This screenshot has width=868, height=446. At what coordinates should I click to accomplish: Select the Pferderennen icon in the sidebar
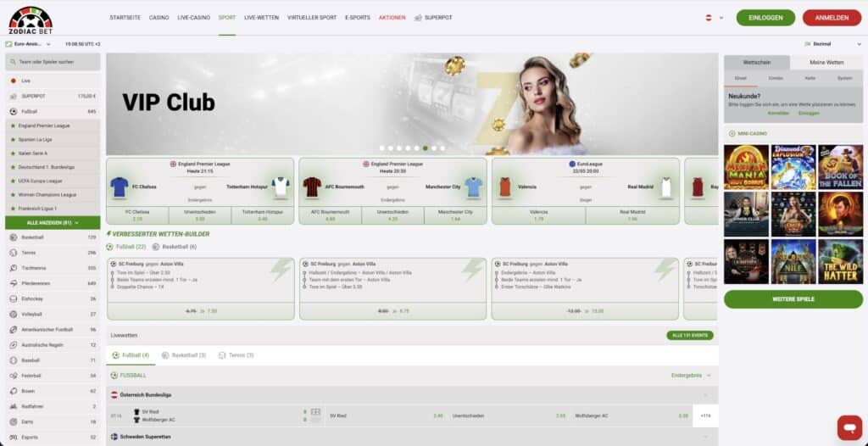(x=14, y=283)
